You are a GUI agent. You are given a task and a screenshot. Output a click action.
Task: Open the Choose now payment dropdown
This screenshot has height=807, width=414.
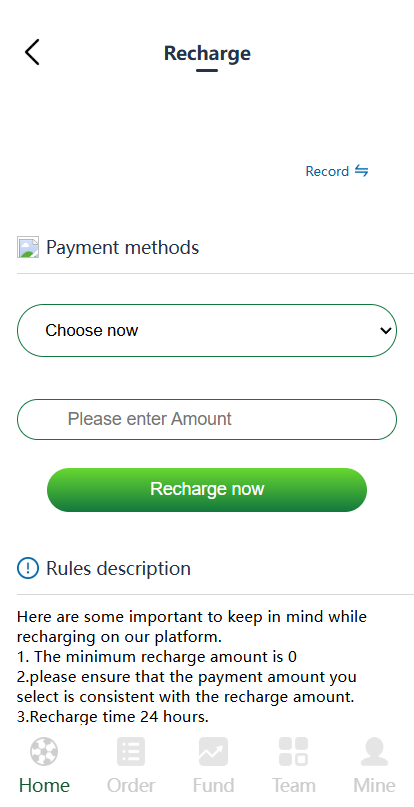tap(207, 330)
